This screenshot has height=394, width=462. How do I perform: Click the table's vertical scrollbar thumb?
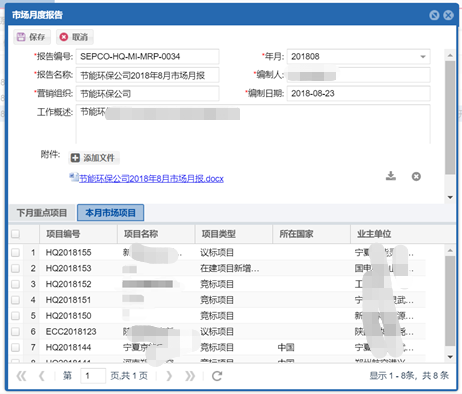click(x=450, y=301)
